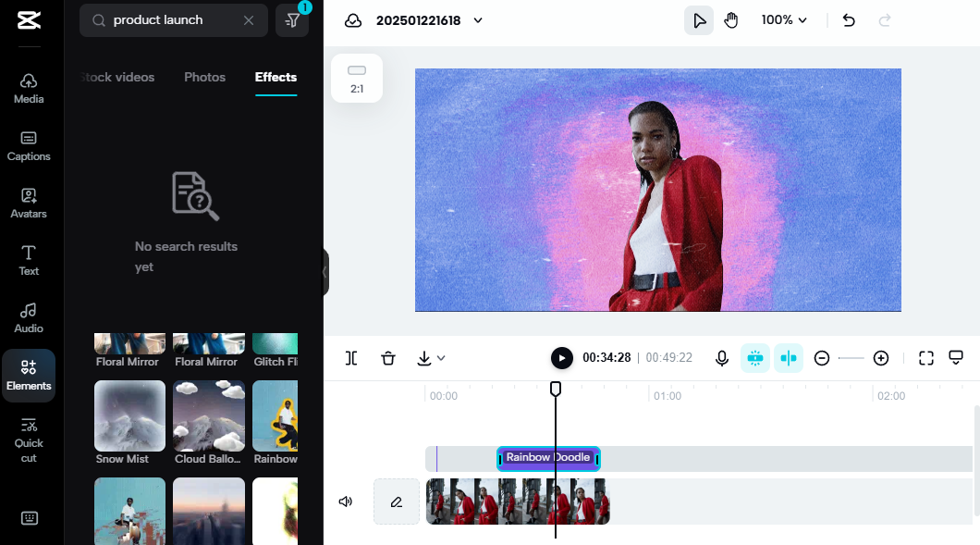Click the product launch search field
The image size is (980, 545).
coord(174,20)
